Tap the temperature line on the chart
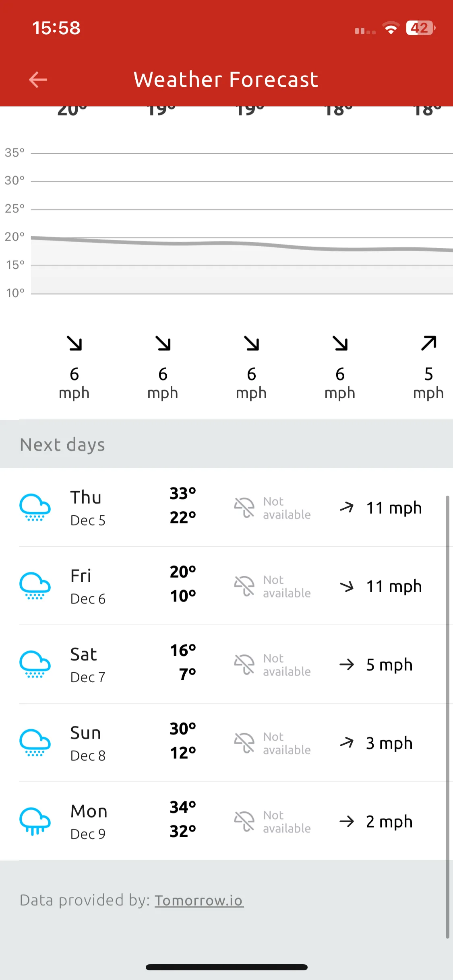Image resolution: width=453 pixels, height=980 pixels. [242, 244]
